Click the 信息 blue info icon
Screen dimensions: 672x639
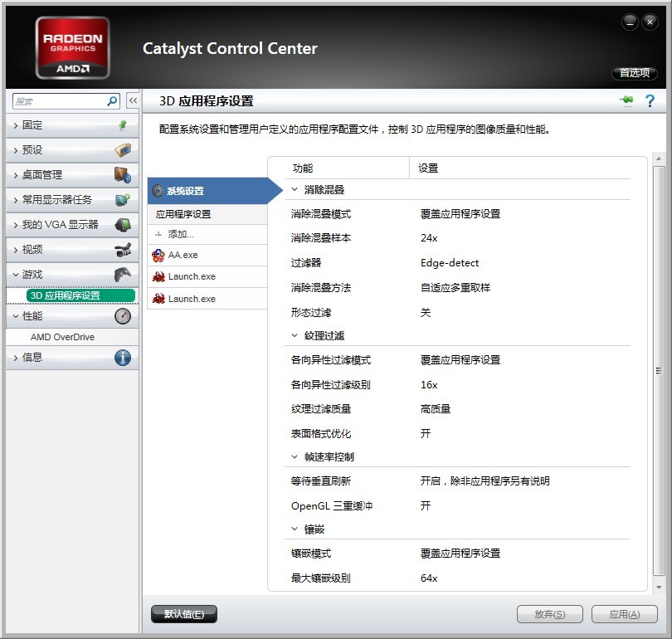click(123, 358)
